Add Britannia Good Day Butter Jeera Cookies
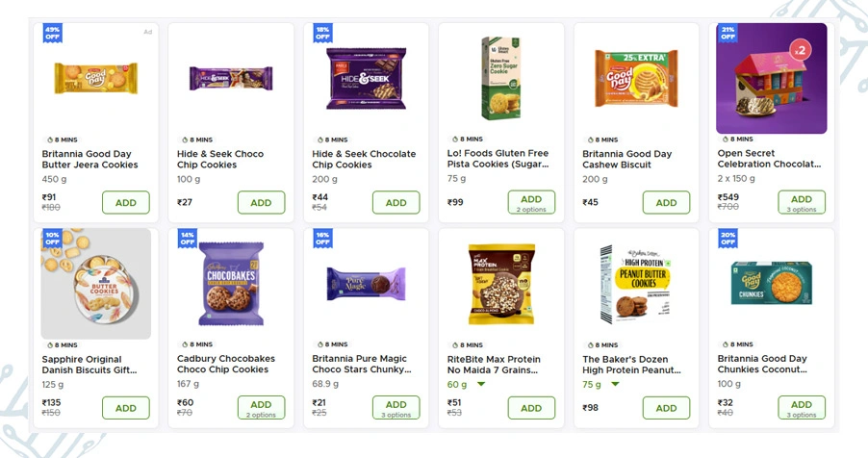868x458 pixels. [x=126, y=203]
